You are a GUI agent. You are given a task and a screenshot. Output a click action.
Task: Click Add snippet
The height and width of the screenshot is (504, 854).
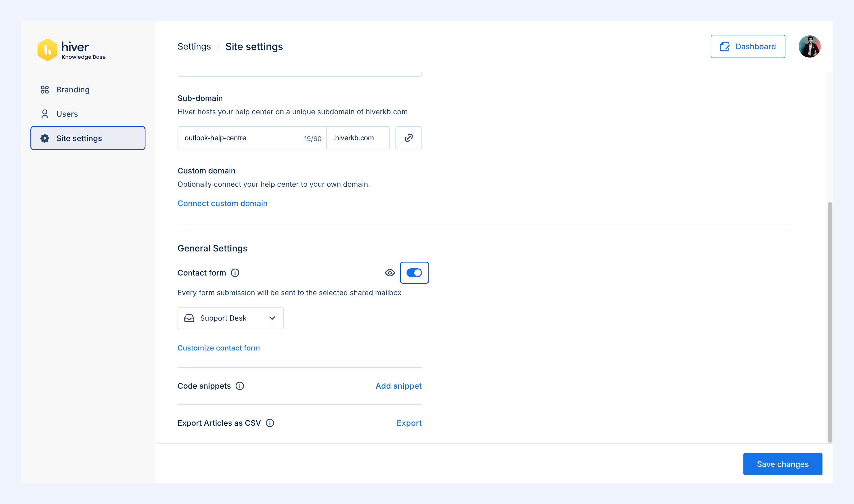(x=399, y=386)
